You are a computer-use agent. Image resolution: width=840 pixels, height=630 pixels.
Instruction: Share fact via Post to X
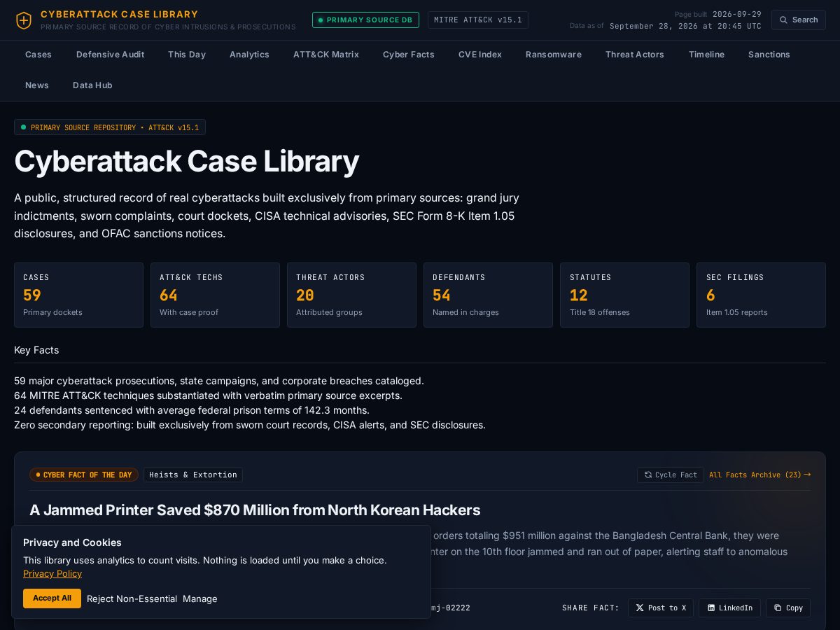[661, 608]
